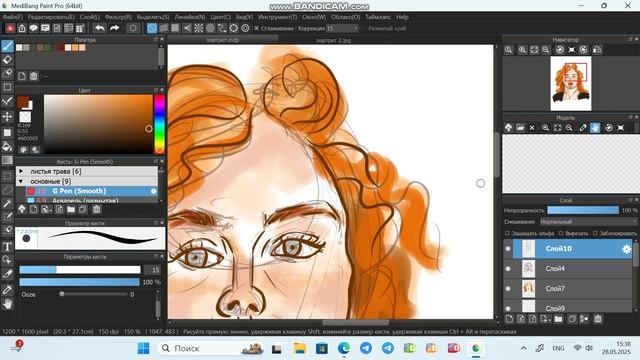Select the Hand pan tool in the toolbox
This screenshot has width=640, height=360.
pos(7,304)
